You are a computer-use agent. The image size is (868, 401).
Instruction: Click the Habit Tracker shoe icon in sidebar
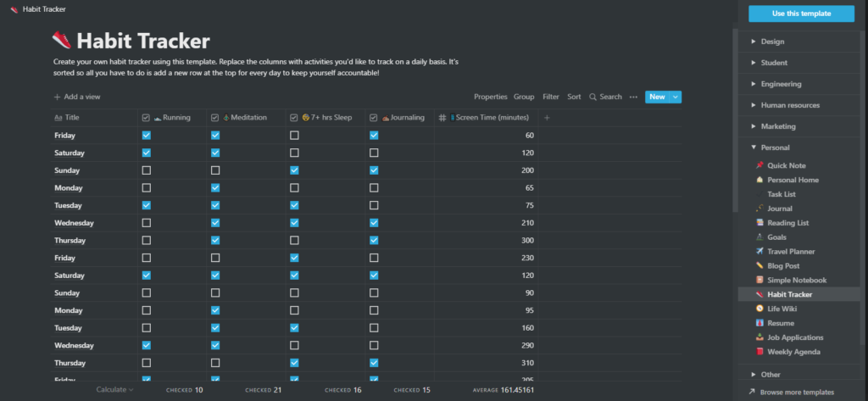click(x=759, y=294)
